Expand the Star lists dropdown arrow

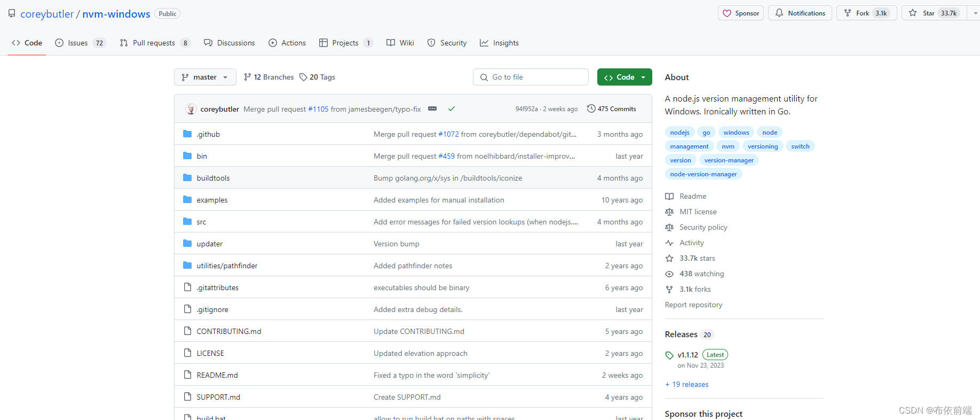(x=975, y=13)
